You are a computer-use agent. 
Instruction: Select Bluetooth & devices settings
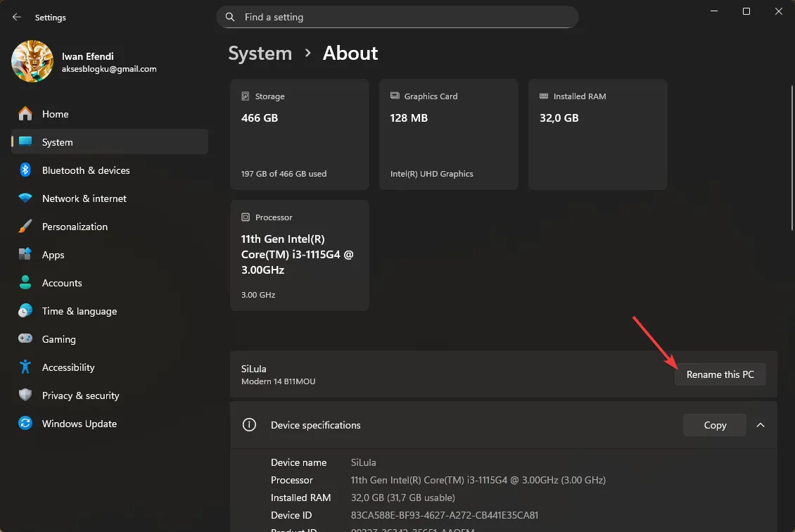coord(86,170)
